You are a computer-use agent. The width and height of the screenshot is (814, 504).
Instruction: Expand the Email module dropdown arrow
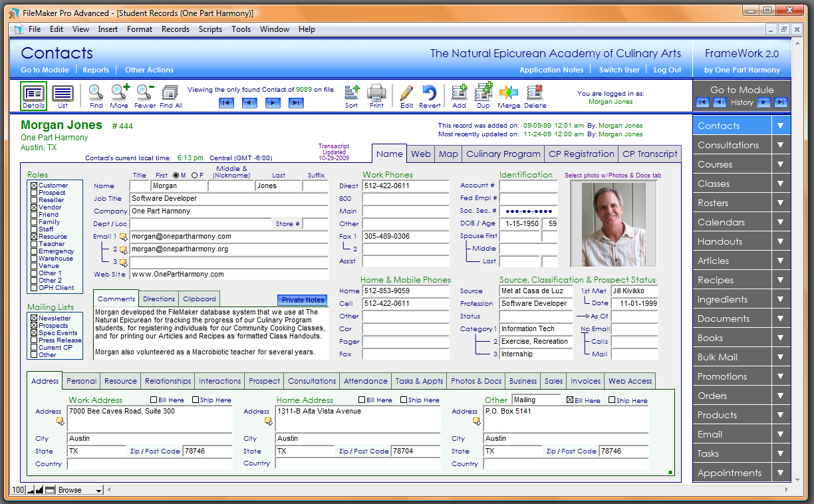click(x=781, y=434)
